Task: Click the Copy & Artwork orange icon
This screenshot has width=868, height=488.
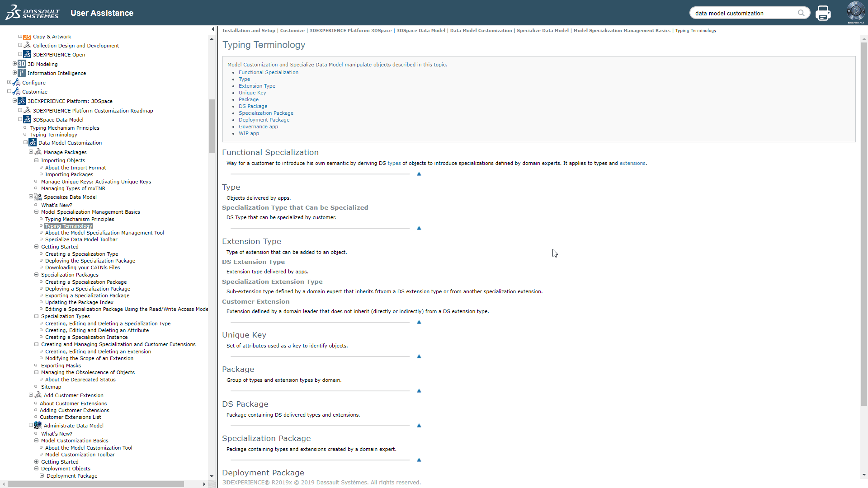Action: point(27,37)
